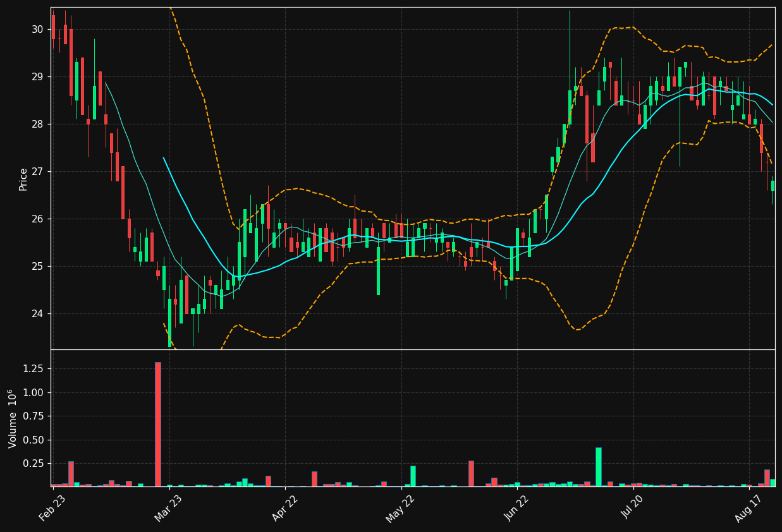Click the Mar 23 date label
Viewport: 782px width, 532px height.
(x=169, y=507)
